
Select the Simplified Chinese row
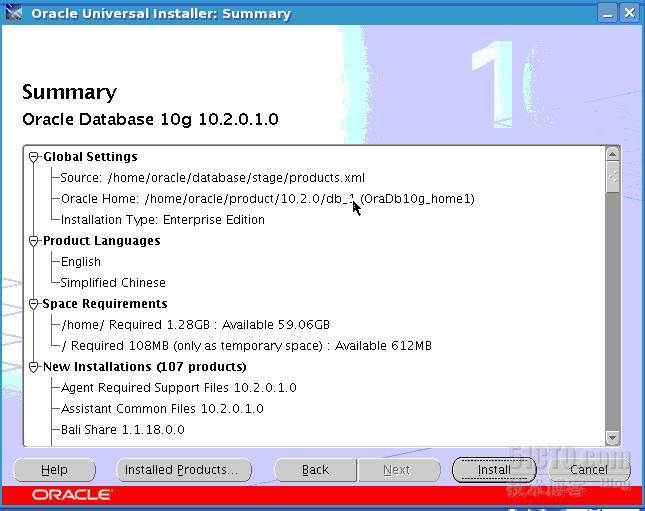point(113,283)
